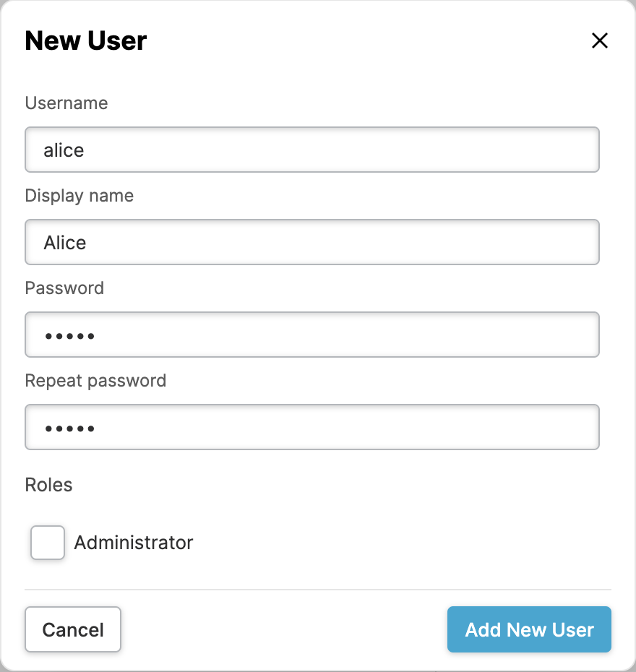The image size is (636, 672).
Task: Click the Repeat password label
Action: pos(95,381)
